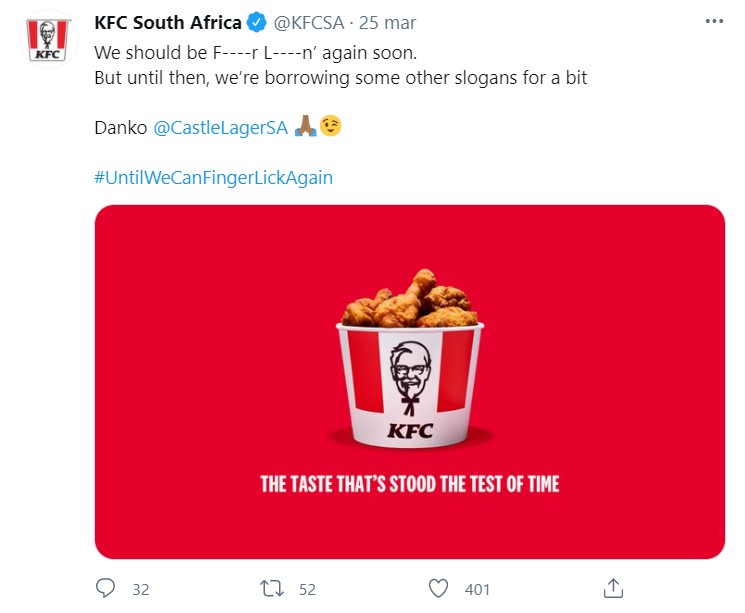Click the KFC South Africa profile avatar
745x613 pixels.
coord(46,39)
